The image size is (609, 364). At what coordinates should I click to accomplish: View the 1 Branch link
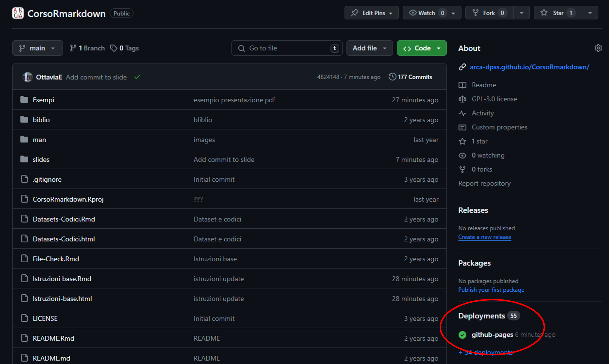[x=87, y=48]
